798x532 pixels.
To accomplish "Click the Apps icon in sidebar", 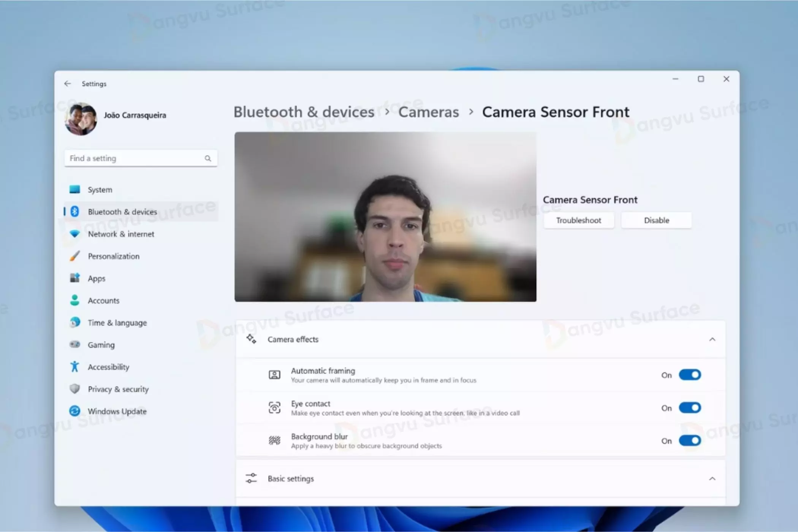I will 75,278.
